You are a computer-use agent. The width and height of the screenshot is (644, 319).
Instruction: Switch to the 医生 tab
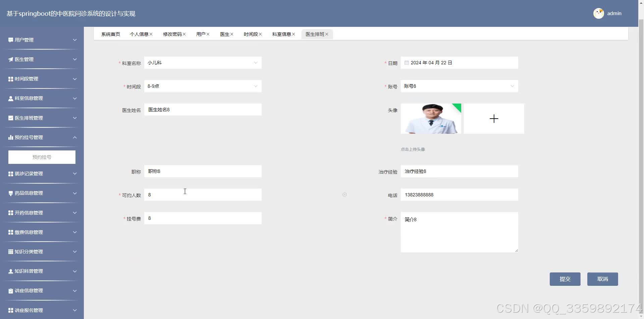224,34
